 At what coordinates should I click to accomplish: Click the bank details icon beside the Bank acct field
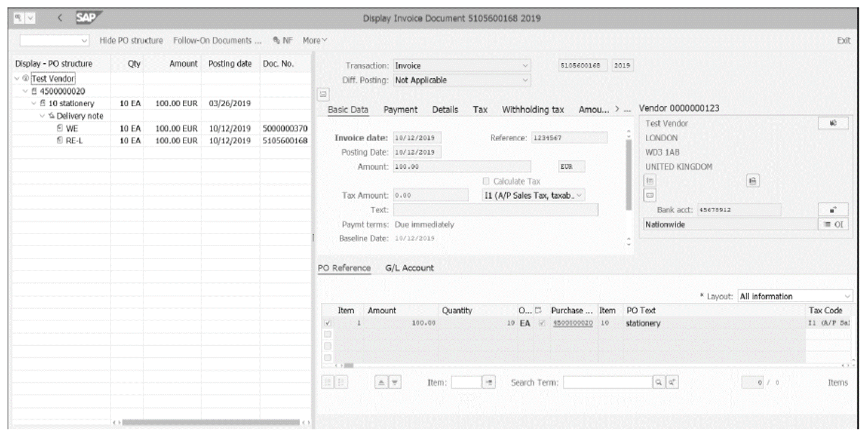point(833,209)
